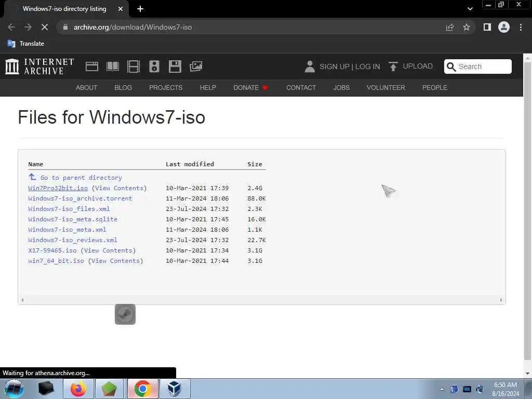Image resolution: width=532 pixels, height=399 pixels.
Task: Open Windows7-iso_meta.sqlite
Action: (x=73, y=219)
